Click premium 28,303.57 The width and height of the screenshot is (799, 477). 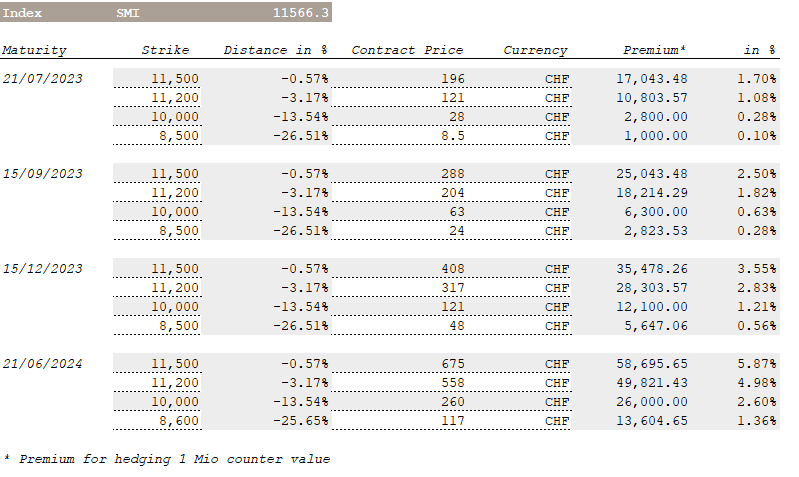(652, 288)
